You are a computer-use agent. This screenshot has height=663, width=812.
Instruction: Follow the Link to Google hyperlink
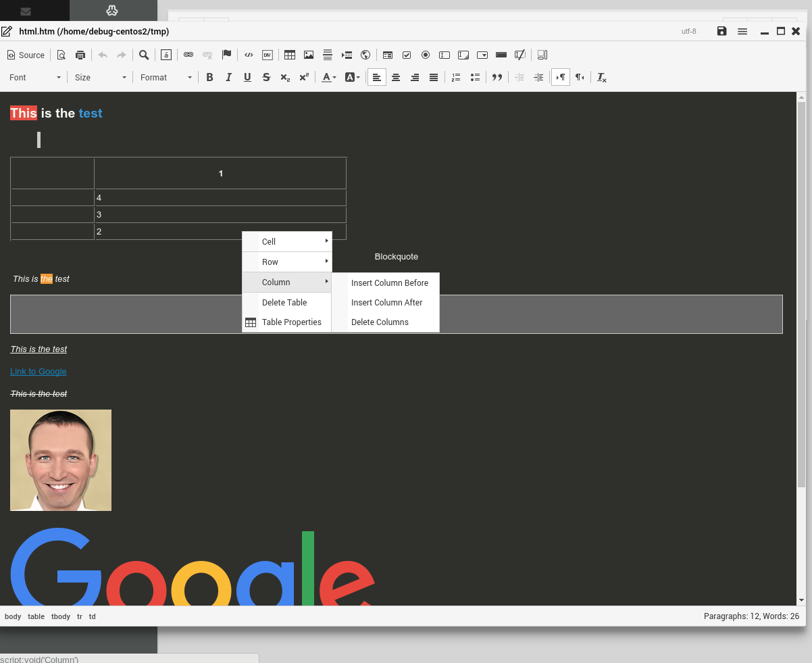click(x=38, y=371)
